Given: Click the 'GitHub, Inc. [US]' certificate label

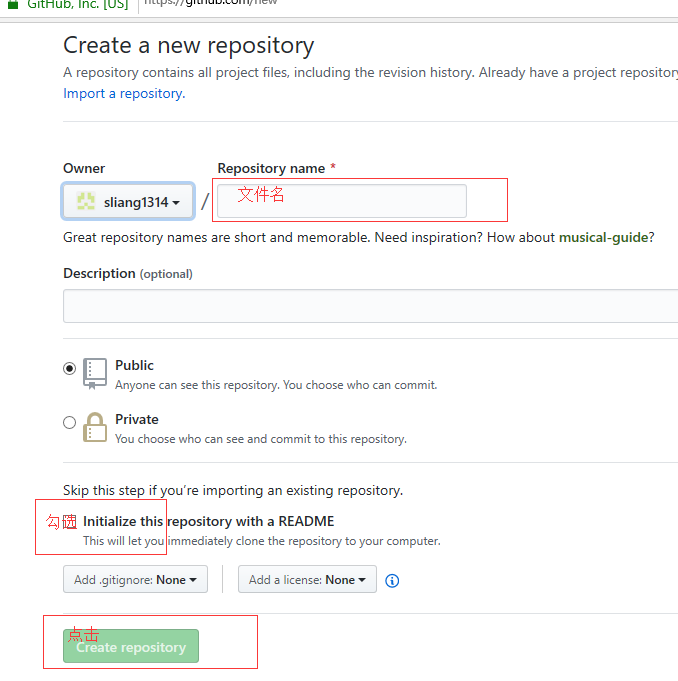Looking at the screenshot, I should (78, 5).
